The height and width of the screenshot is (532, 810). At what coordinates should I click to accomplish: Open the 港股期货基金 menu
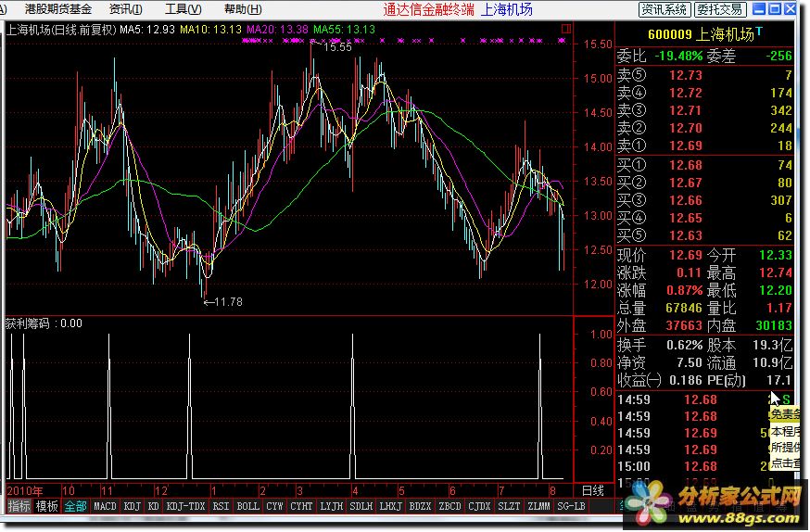pos(58,8)
